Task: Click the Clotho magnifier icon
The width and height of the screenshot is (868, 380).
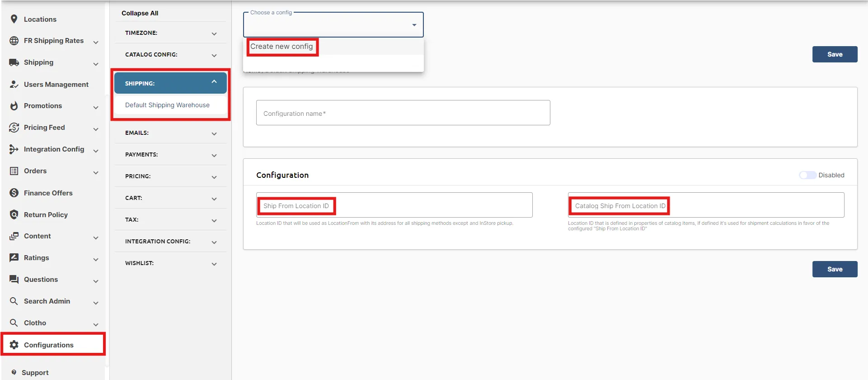Action: [14, 323]
